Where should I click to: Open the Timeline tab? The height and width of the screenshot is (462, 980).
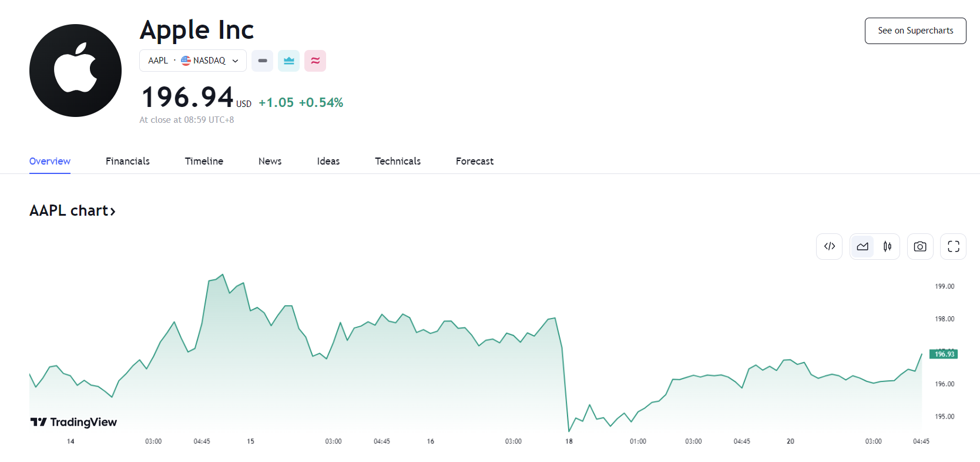[204, 161]
